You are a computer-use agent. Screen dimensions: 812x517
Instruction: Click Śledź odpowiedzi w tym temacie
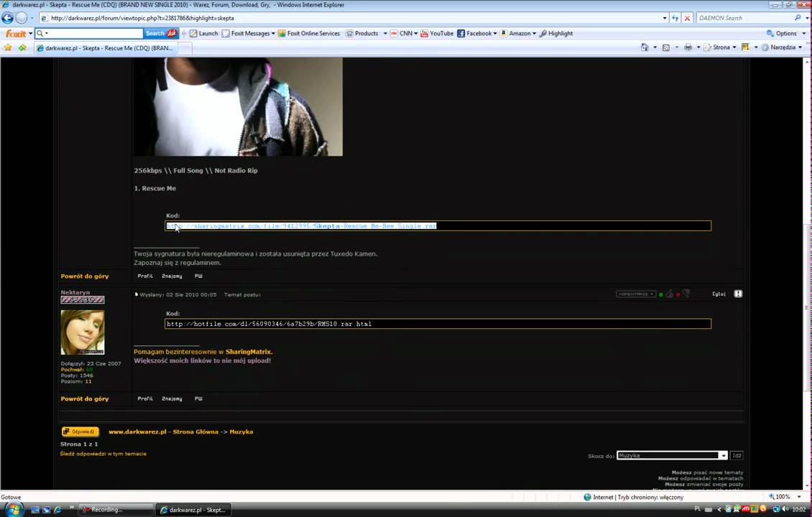[x=103, y=454]
